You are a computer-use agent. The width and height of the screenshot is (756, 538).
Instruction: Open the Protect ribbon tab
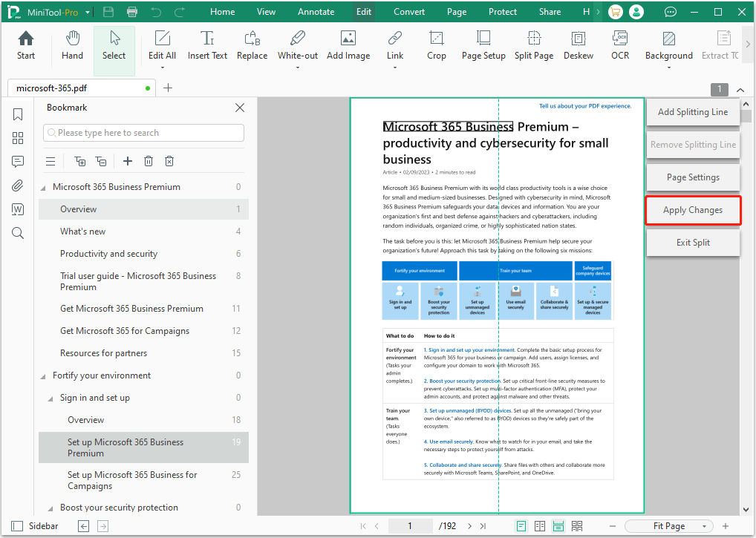coord(502,11)
